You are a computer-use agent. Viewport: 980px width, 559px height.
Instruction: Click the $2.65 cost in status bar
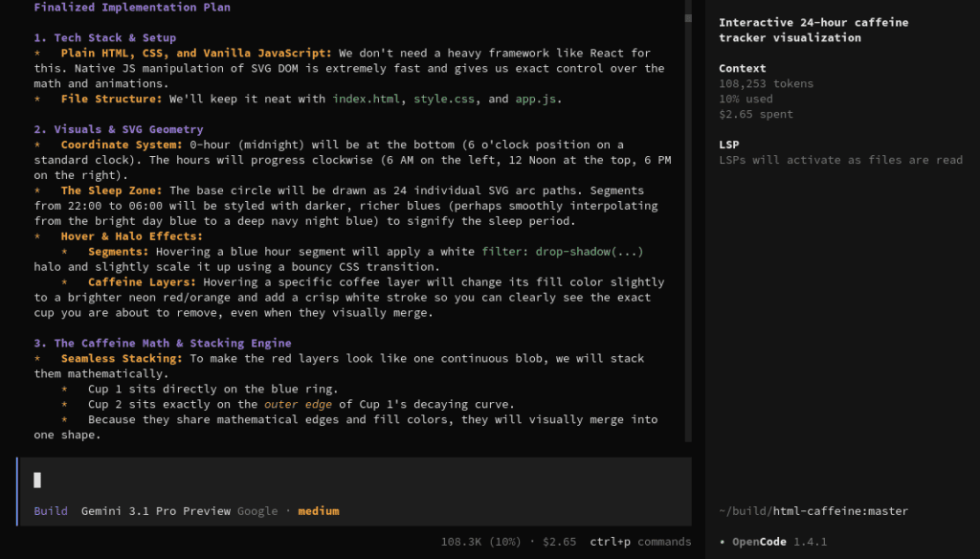pyautogui.click(x=559, y=542)
